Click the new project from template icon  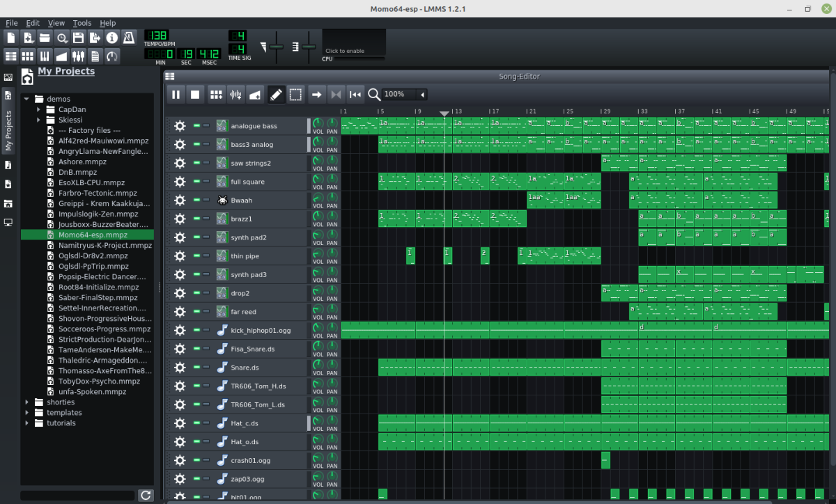[x=29, y=38]
